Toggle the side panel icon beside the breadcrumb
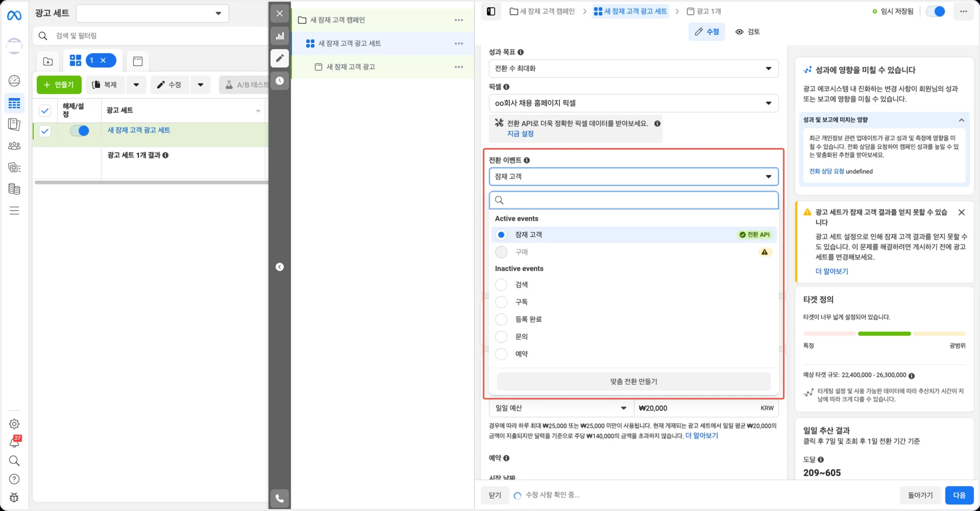The image size is (980, 511). click(491, 11)
